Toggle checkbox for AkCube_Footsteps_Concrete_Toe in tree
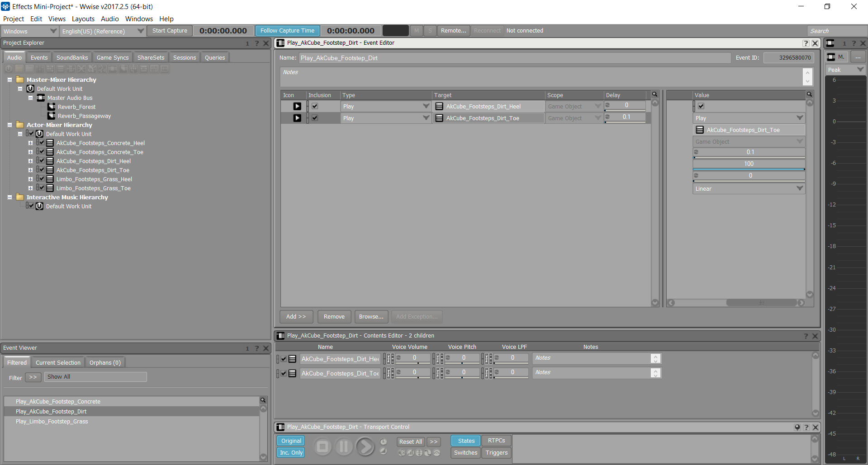Viewport: 868px width, 465px height. [42, 152]
